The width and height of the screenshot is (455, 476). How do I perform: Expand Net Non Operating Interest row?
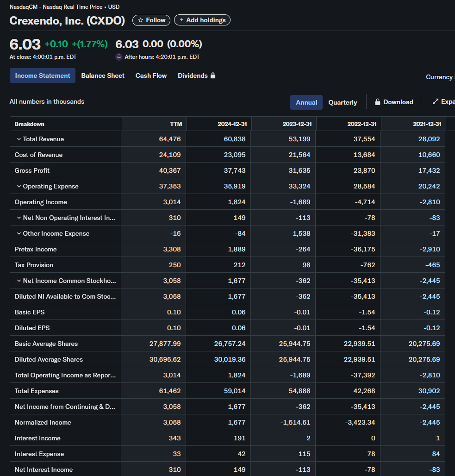(19, 218)
